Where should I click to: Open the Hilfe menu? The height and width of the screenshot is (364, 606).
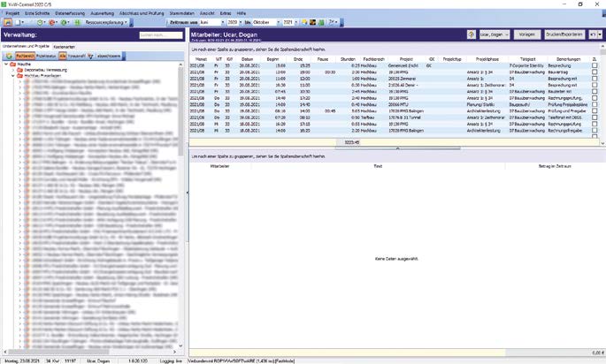242,13
